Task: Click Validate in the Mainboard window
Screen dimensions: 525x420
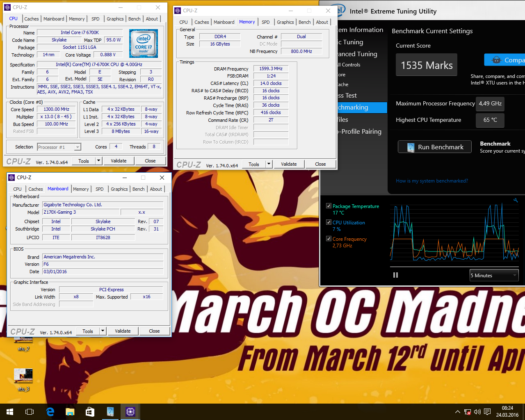Action: click(x=123, y=331)
